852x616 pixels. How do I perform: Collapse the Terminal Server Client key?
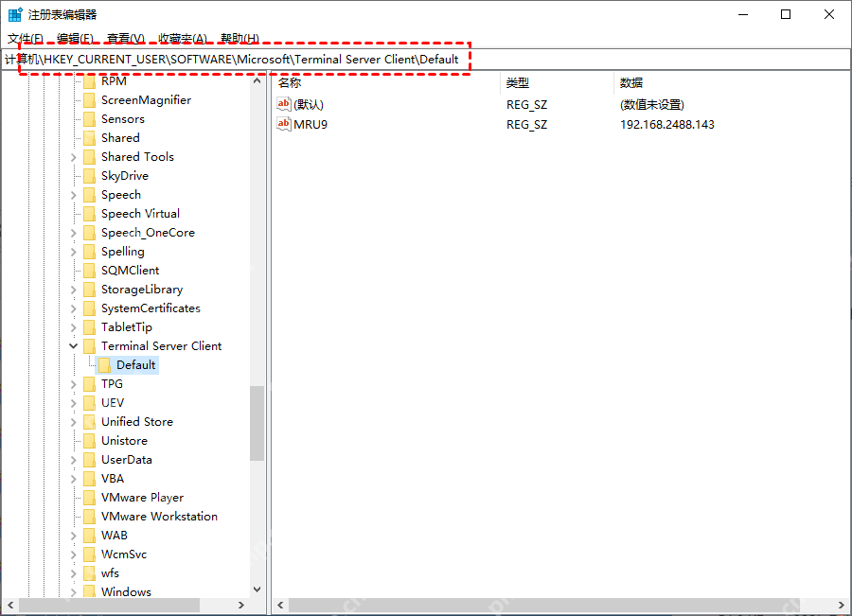73,346
